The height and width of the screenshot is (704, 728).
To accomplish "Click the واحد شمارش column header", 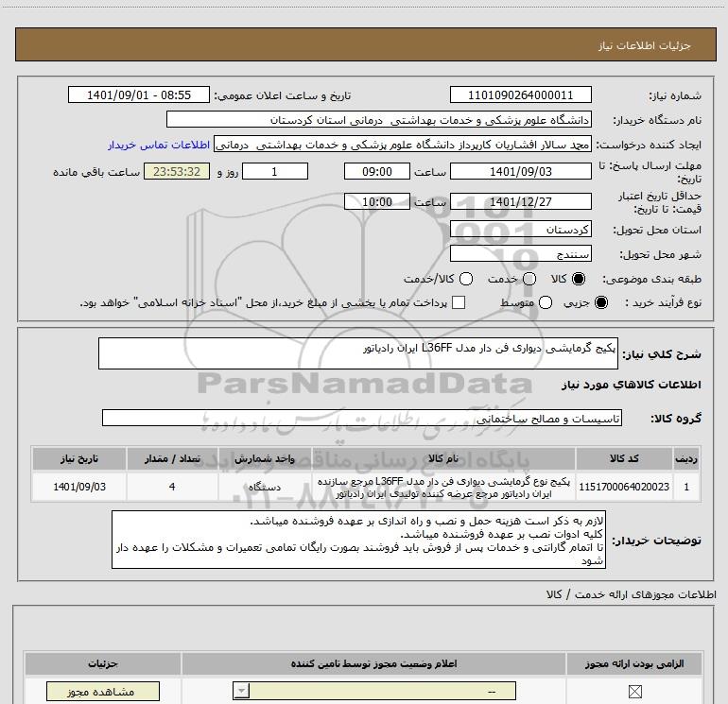I will coord(265,458).
